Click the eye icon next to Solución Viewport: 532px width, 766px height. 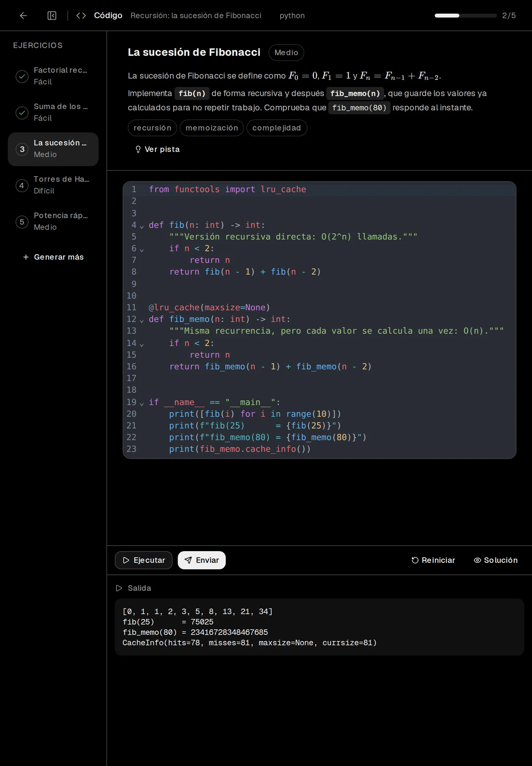pyautogui.click(x=477, y=560)
